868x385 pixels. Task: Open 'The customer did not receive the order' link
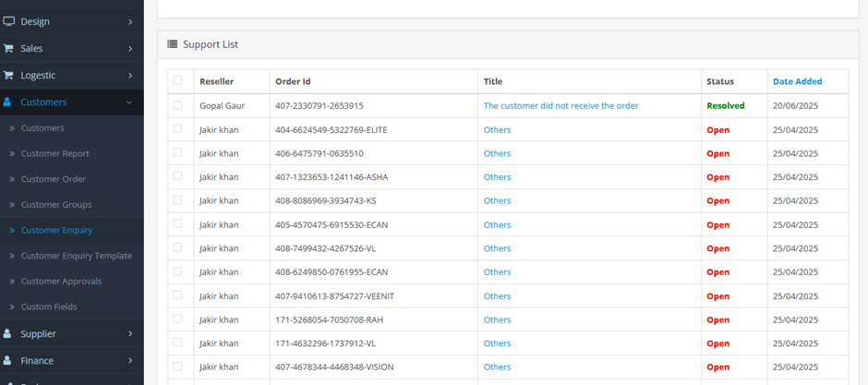pyautogui.click(x=561, y=105)
